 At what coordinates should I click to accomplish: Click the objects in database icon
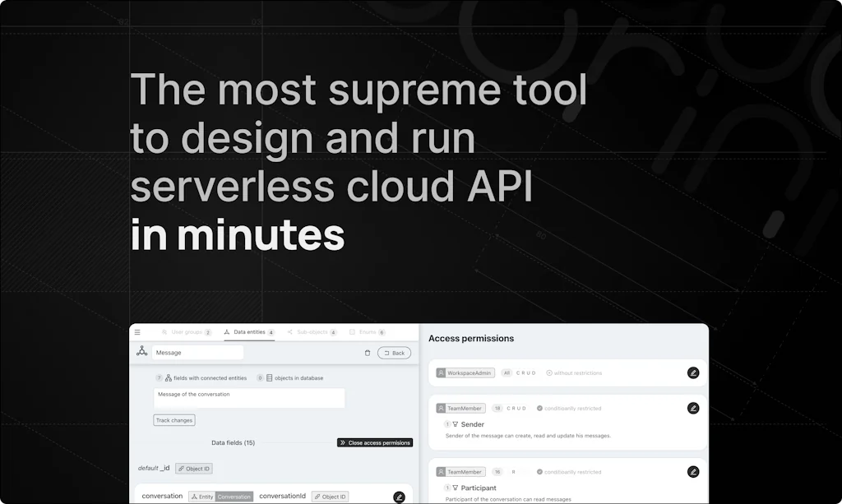pos(269,378)
